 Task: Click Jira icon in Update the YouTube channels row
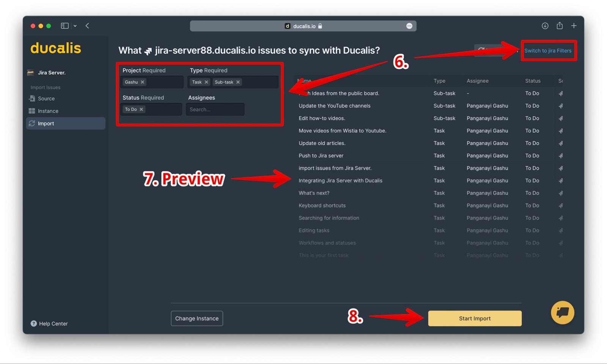561,106
